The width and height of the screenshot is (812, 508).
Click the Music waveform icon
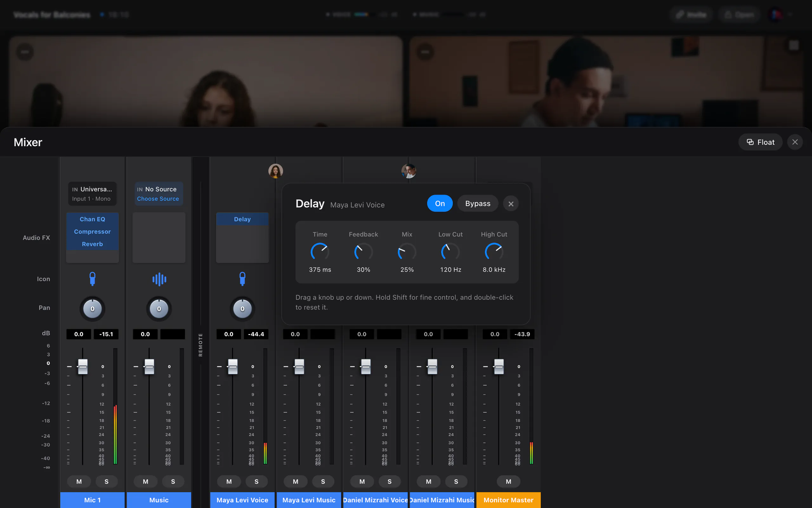tap(159, 279)
